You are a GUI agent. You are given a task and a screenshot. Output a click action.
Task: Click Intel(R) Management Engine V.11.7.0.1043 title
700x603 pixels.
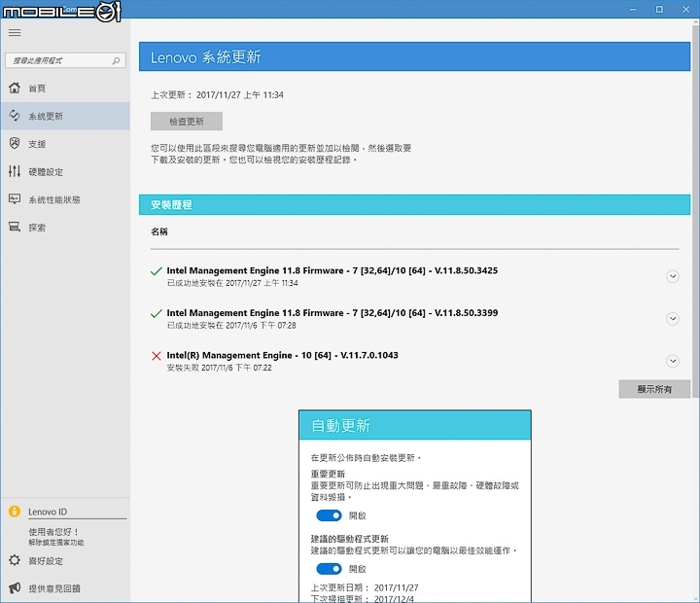point(282,355)
